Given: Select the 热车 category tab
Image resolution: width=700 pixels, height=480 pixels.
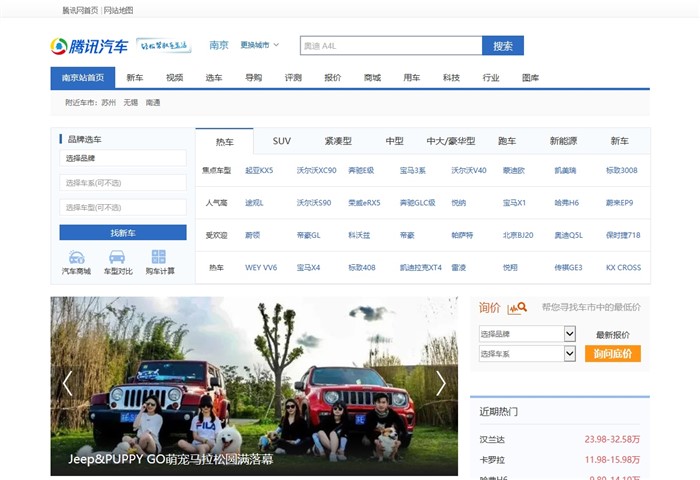Looking at the screenshot, I should coord(225,142).
